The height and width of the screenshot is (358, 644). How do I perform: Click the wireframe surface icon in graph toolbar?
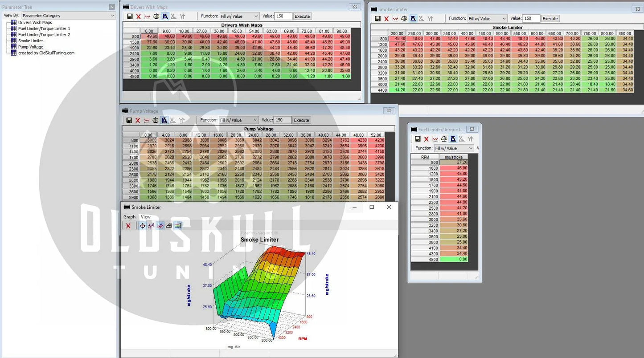coord(169,226)
